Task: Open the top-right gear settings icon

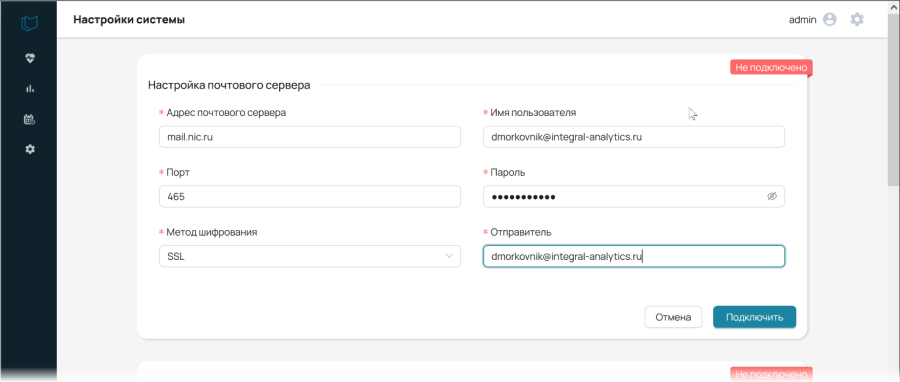Action: 857,20
